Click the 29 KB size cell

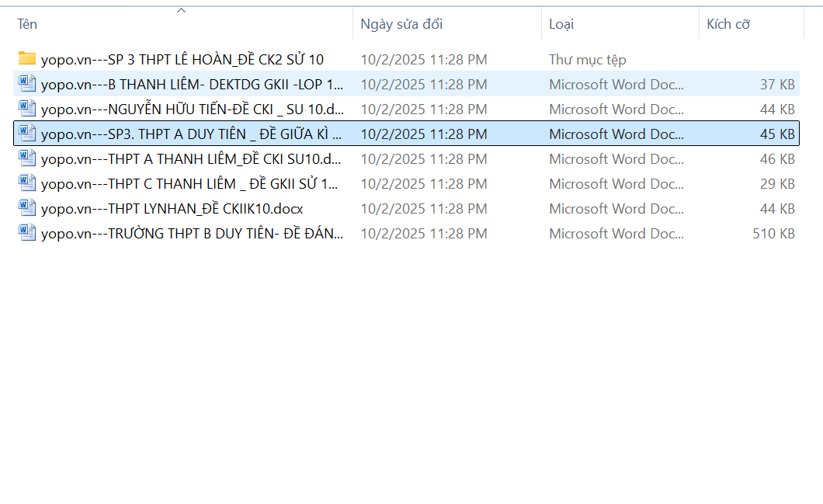tap(777, 183)
